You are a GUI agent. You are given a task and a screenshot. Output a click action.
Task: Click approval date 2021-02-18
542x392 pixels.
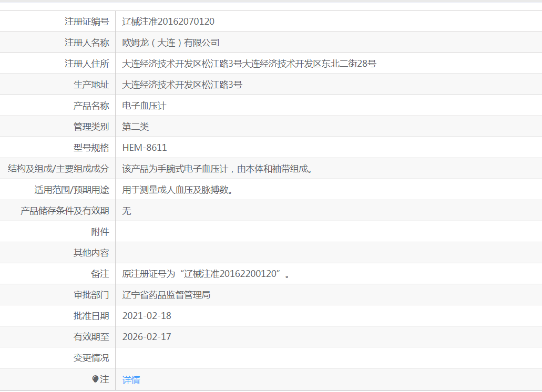pos(147,316)
